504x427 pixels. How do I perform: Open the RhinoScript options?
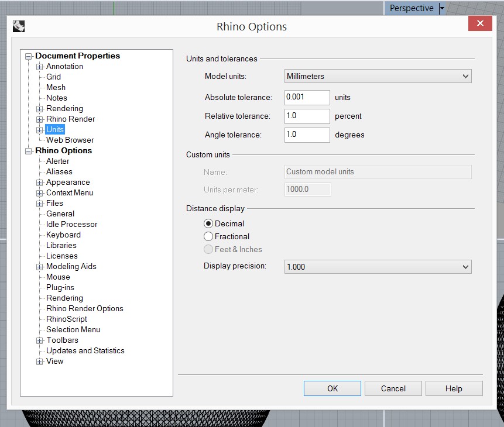[67, 319]
